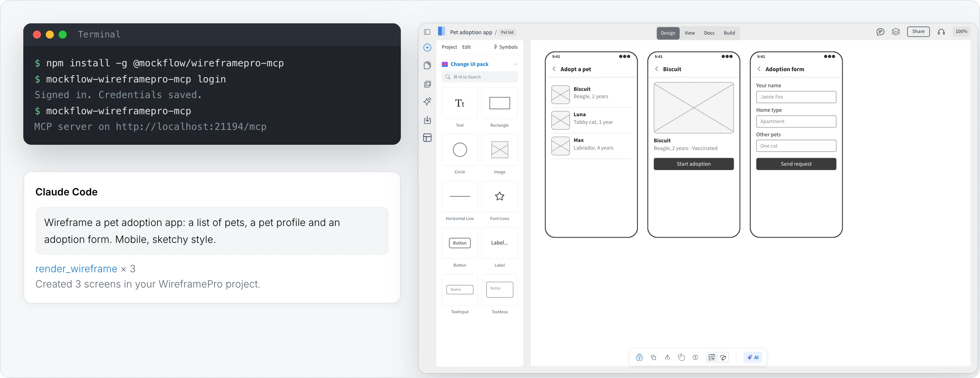
Task: Open the Project menu
Action: tap(449, 47)
